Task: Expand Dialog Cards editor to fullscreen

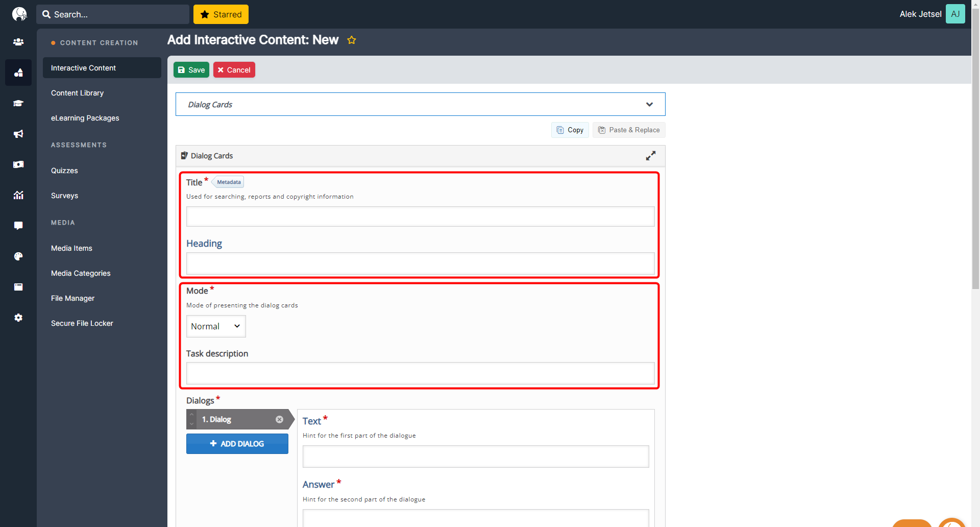Action: pos(651,156)
